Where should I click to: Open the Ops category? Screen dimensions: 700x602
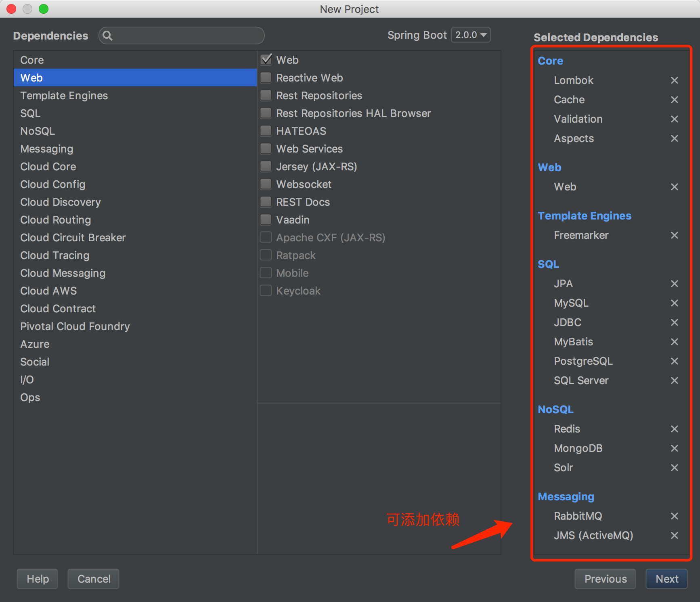coord(135,397)
